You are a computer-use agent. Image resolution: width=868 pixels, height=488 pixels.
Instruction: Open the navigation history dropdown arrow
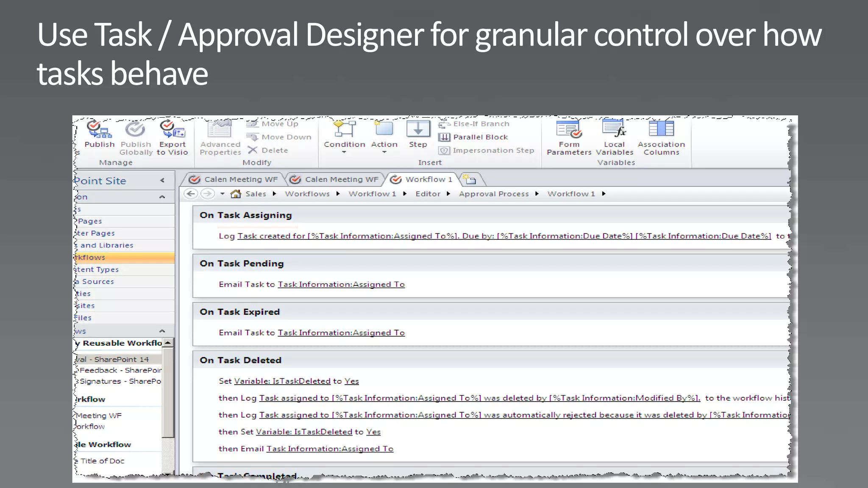coord(223,194)
